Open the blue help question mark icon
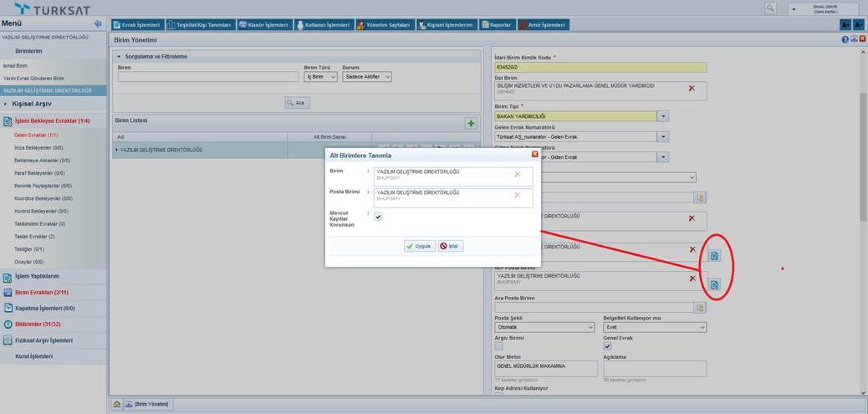The height and width of the screenshot is (414, 868). coord(845,39)
